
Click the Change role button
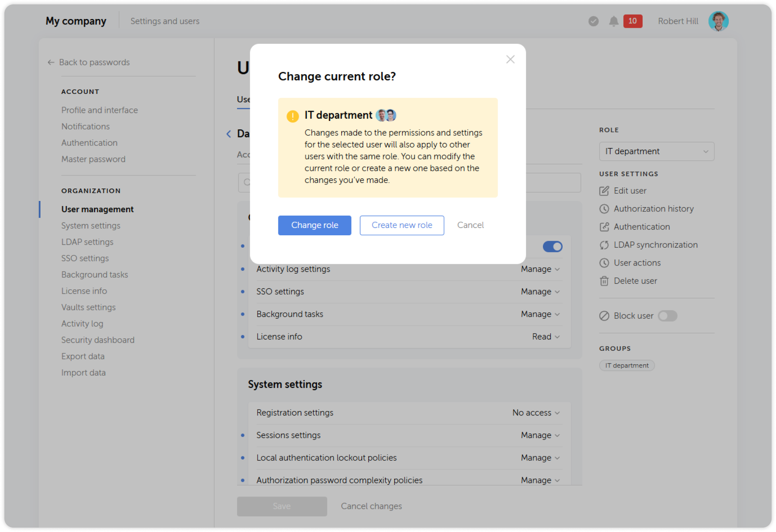[315, 225]
